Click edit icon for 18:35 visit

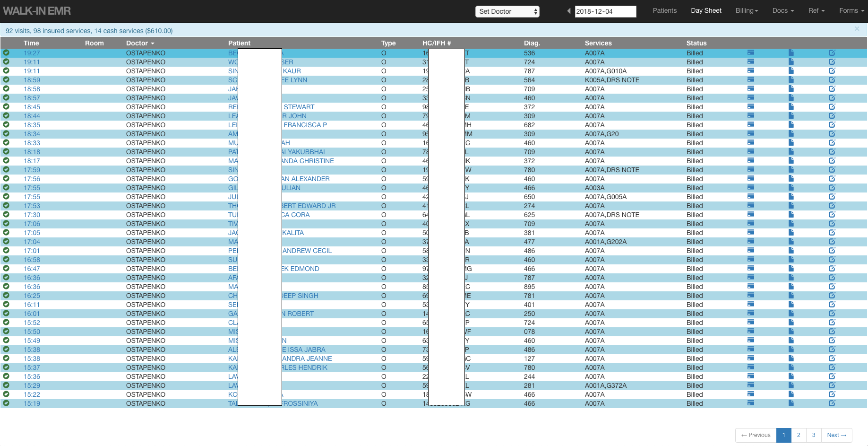(832, 124)
